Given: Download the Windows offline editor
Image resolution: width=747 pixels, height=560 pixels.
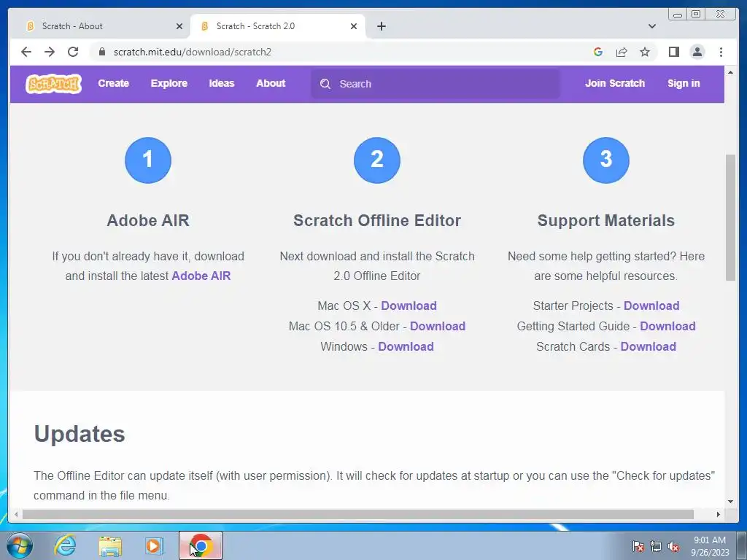Looking at the screenshot, I should (406, 346).
